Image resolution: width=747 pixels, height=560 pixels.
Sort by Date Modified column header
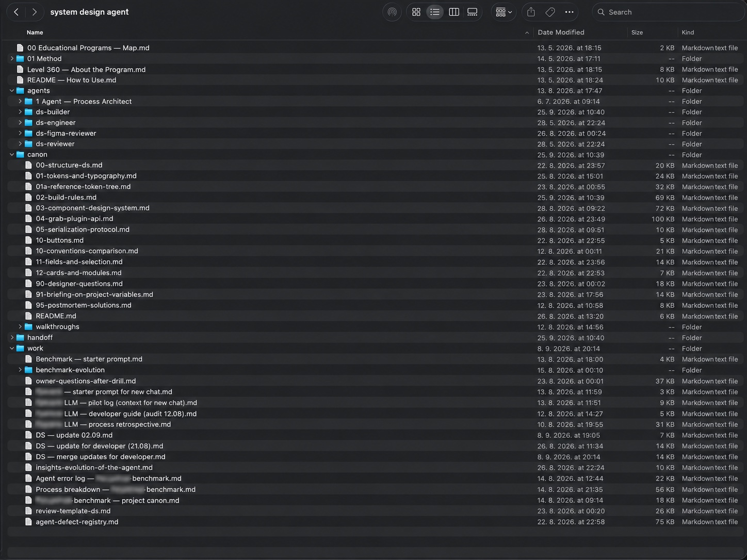point(561,32)
